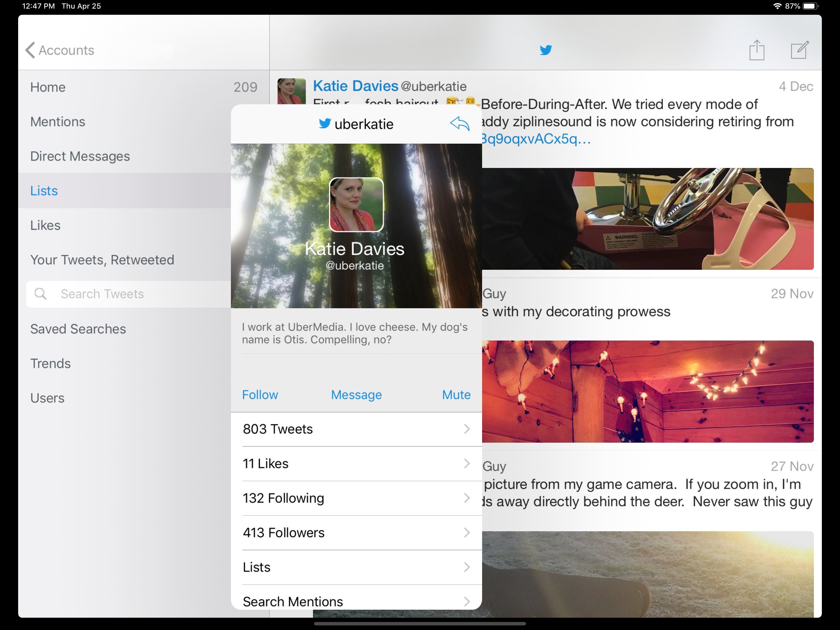Tap the search magnifier icon
Image resolution: width=840 pixels, height=630 pixels.
[40, 294]
